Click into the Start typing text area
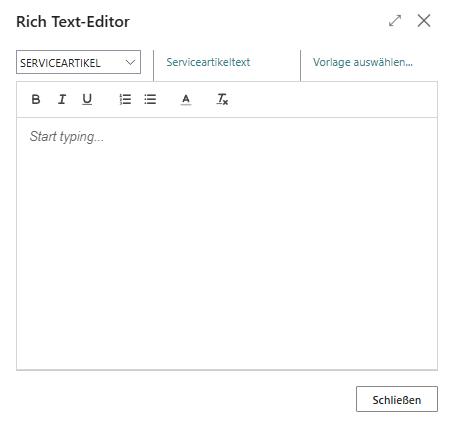Screen dimensions: 453x427 point(227,243)
